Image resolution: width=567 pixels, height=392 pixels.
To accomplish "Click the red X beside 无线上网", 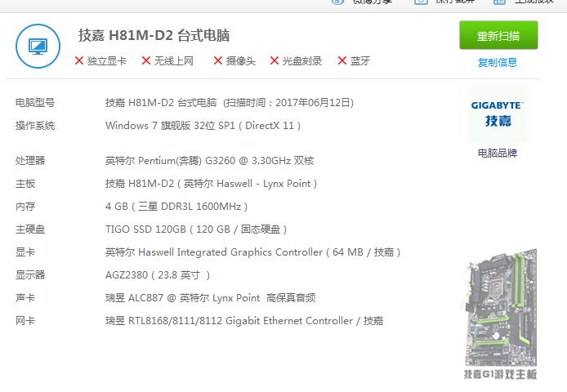I will (146, 60).
